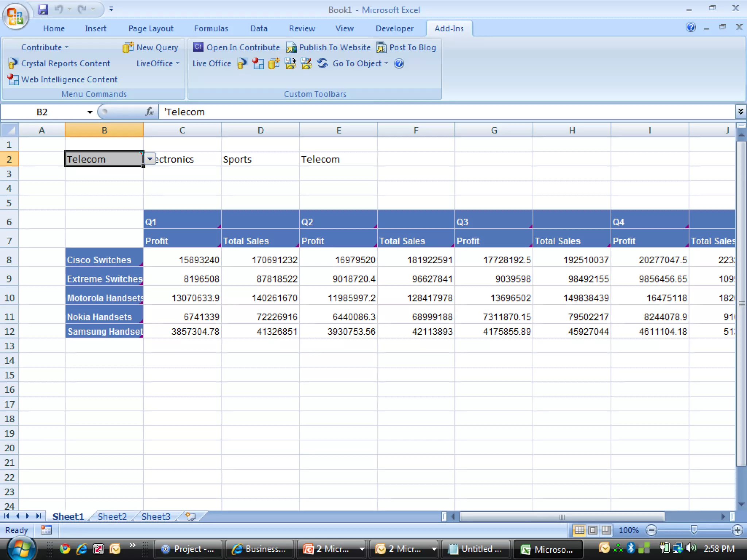
Task: Select the row 8 header
Action: click(x=9, y=260)
